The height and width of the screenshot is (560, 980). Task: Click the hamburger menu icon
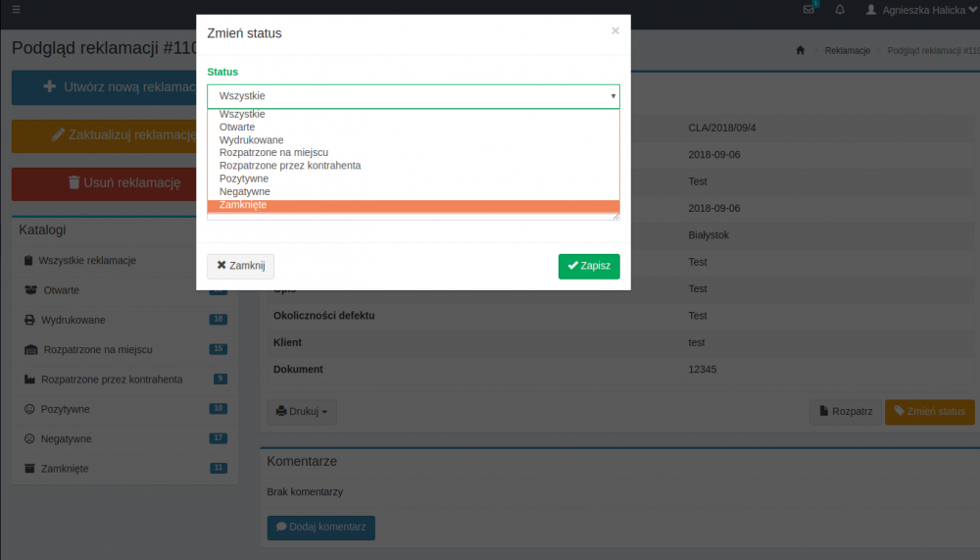[16, 10]
